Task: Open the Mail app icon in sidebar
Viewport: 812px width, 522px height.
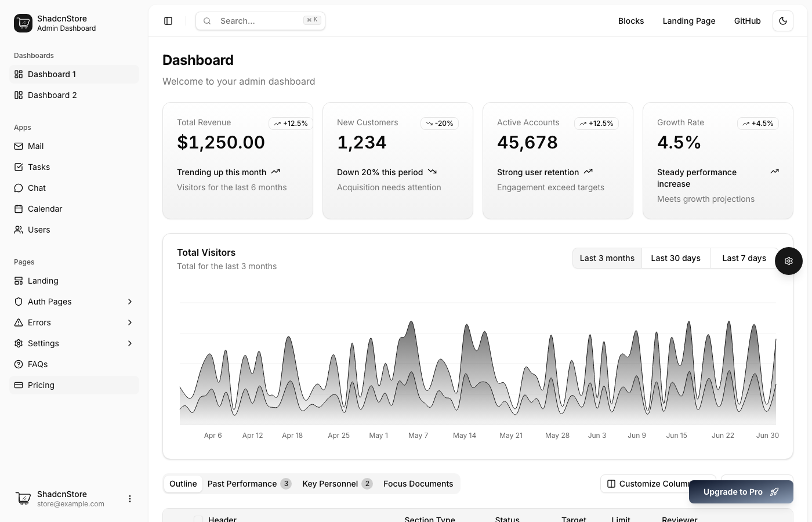Action: 18,146
